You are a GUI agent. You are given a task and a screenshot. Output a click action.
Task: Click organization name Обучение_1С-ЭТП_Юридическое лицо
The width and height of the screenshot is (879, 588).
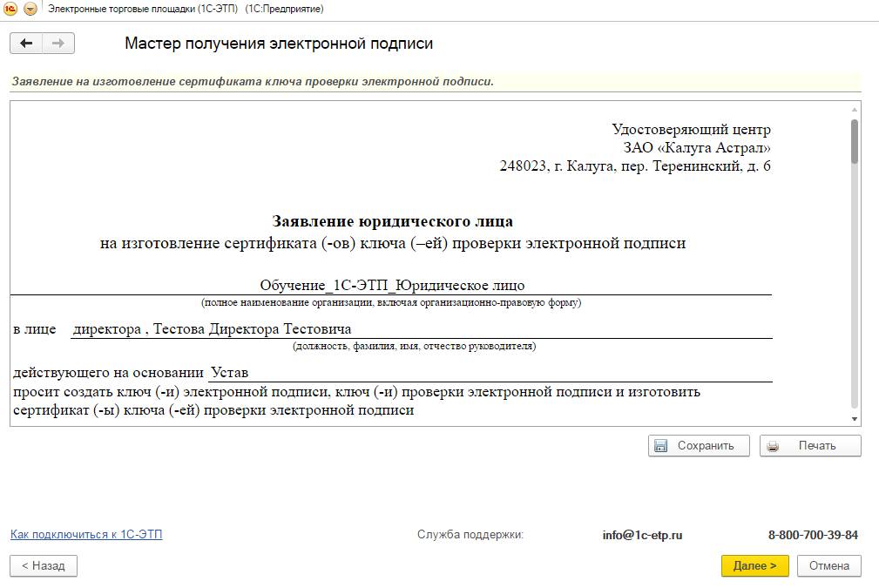point(392,286)
